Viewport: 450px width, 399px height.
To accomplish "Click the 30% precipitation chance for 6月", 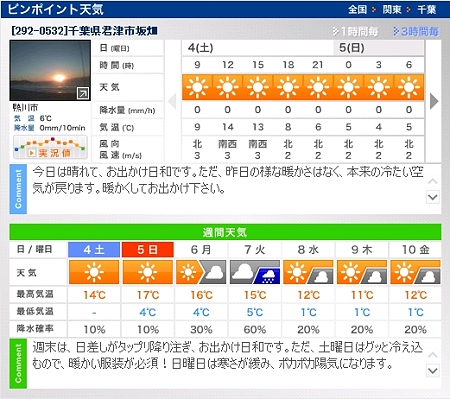I will [x=201, y=330].
